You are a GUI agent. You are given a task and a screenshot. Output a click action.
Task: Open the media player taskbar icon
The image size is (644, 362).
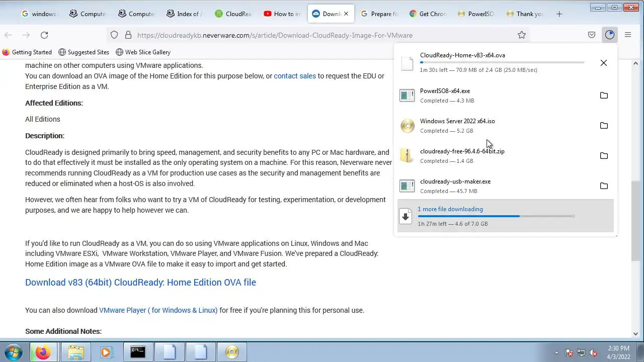106,352
